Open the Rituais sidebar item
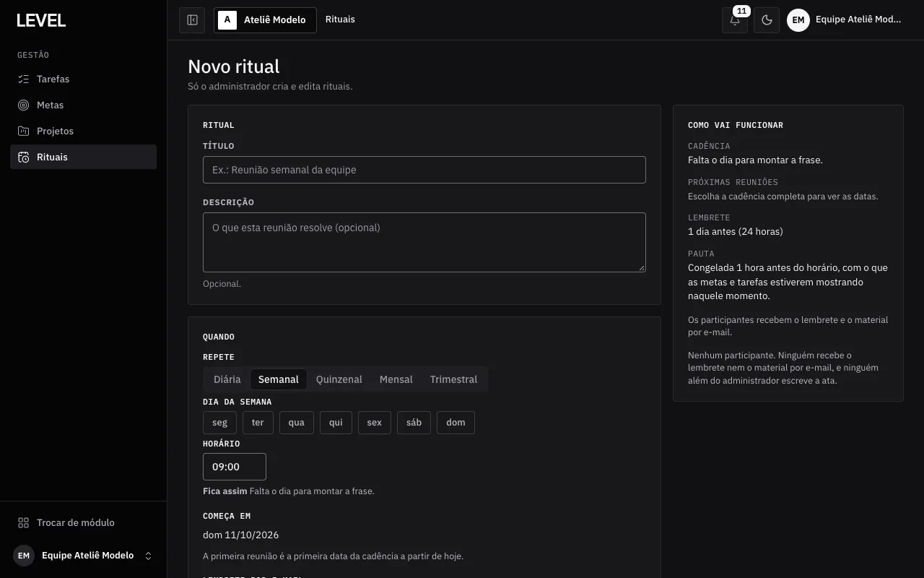The height and width of the screenshot is (578, 924). [83, 157]
